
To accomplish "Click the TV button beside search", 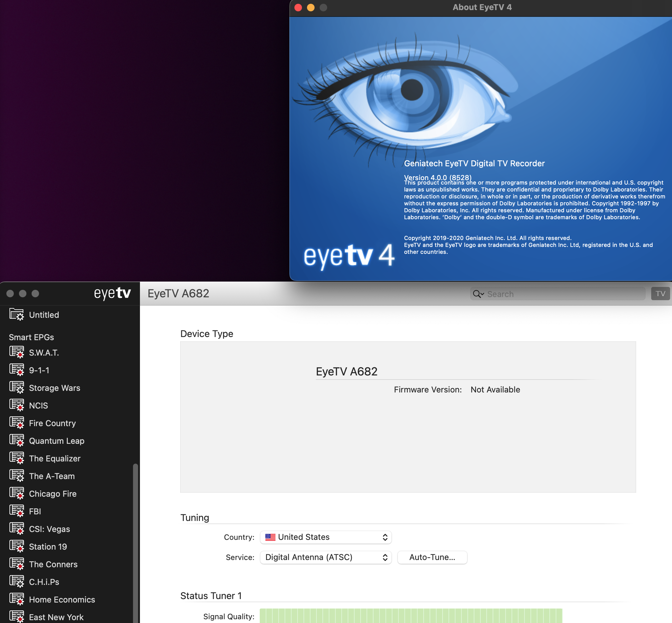I will 660,294.
